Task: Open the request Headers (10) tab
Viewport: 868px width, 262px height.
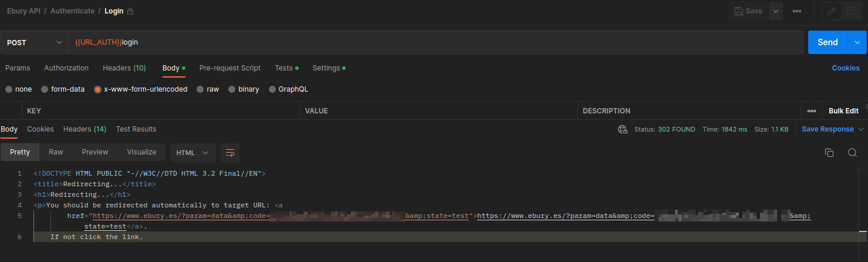Action: point(124,68)
